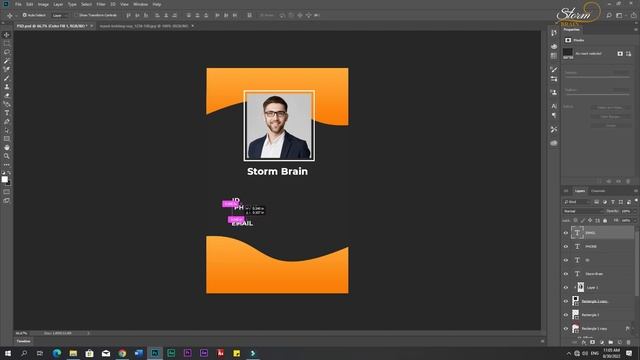The width and height of the screenshot is (640, 360).
Task: Change the screen mode icon
Action: (7, 200)
